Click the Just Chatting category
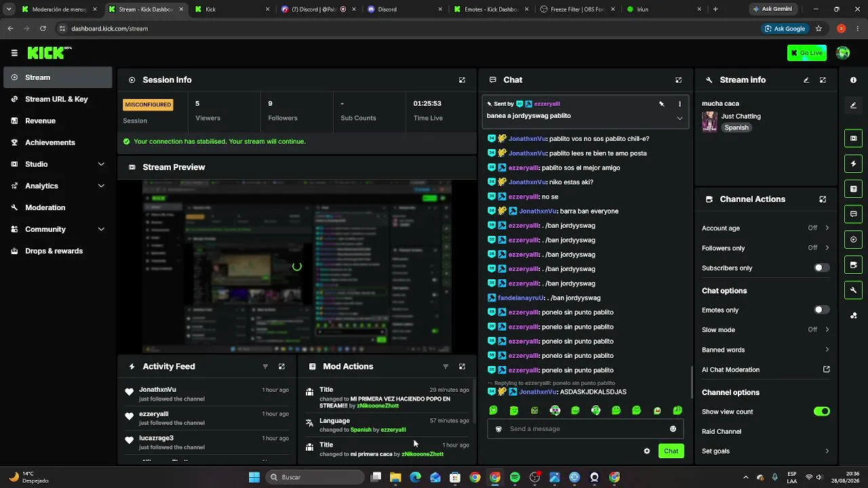The image size is (868, 488). pos(741,117)
